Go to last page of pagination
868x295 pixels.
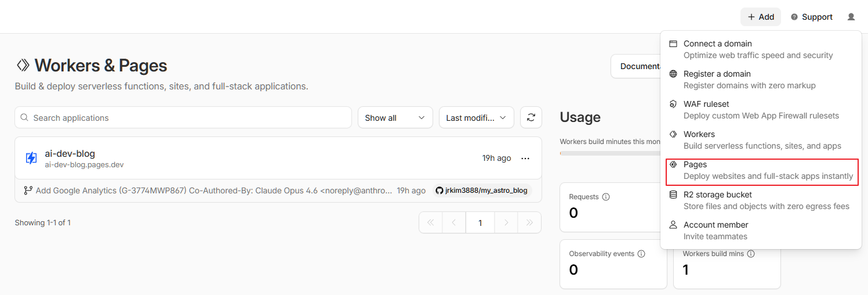(529, 222)
